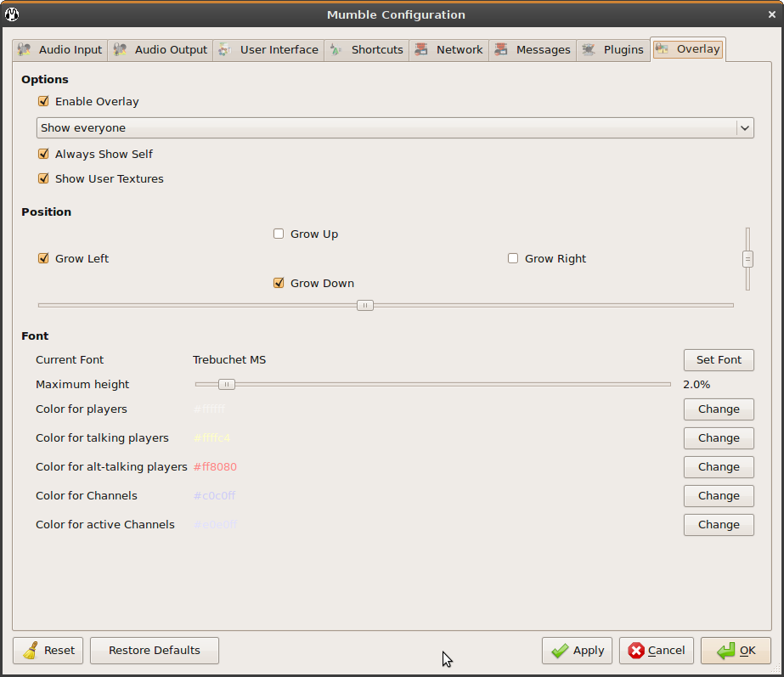Uncheck Always Show Self

click(43, 154)
